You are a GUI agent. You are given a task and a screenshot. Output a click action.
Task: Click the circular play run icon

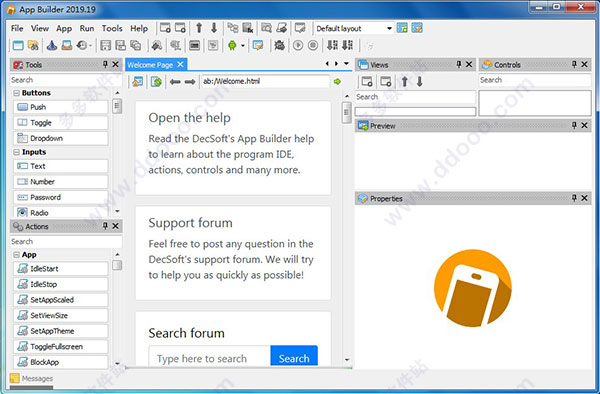point(298,46)
